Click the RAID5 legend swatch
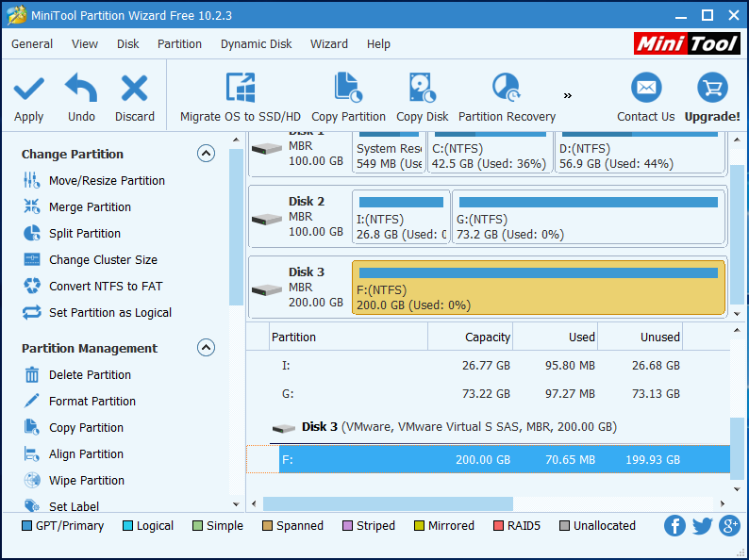The image size is (749, 560). click(498, 526)
